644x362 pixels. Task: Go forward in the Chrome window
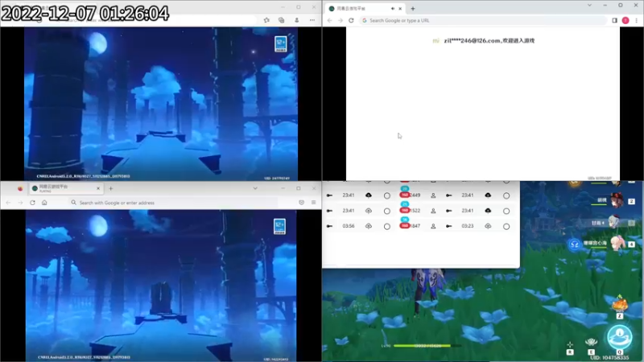(x=340, y=21)
